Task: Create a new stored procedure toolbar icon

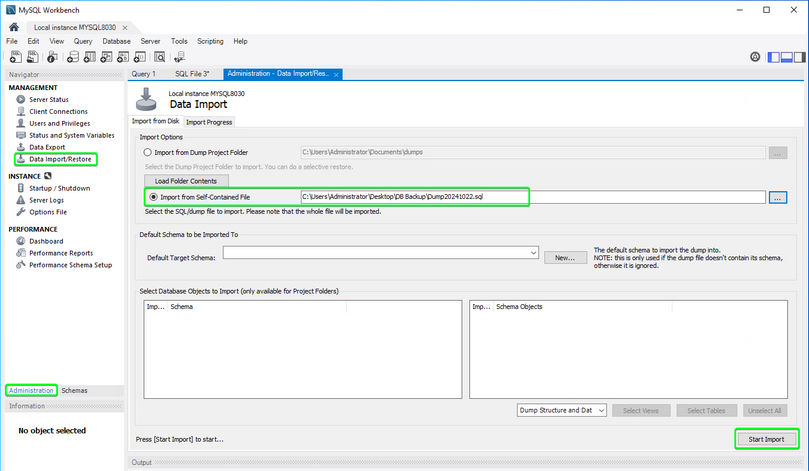Action: click(123, 57)
